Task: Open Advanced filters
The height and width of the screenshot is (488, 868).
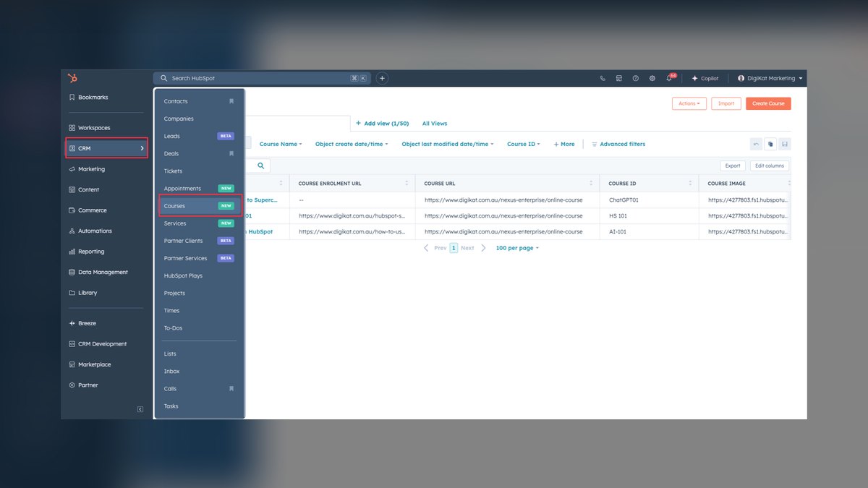Action: [x=618, y=144]
